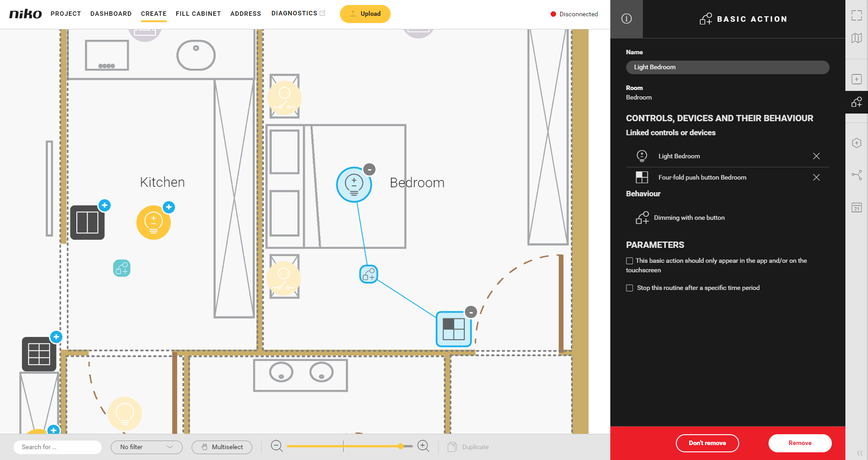Open the No filter dropdown
This screenshot has height=460, width=868.
(x=146, y=447)
